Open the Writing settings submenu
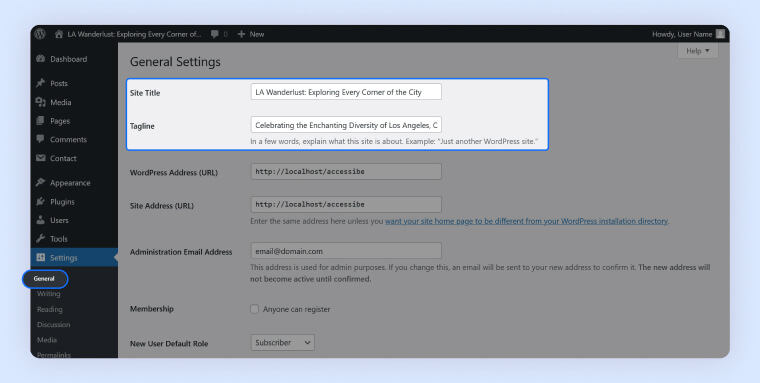Viewport: 760px width, 383px height. tap(48, 294)
